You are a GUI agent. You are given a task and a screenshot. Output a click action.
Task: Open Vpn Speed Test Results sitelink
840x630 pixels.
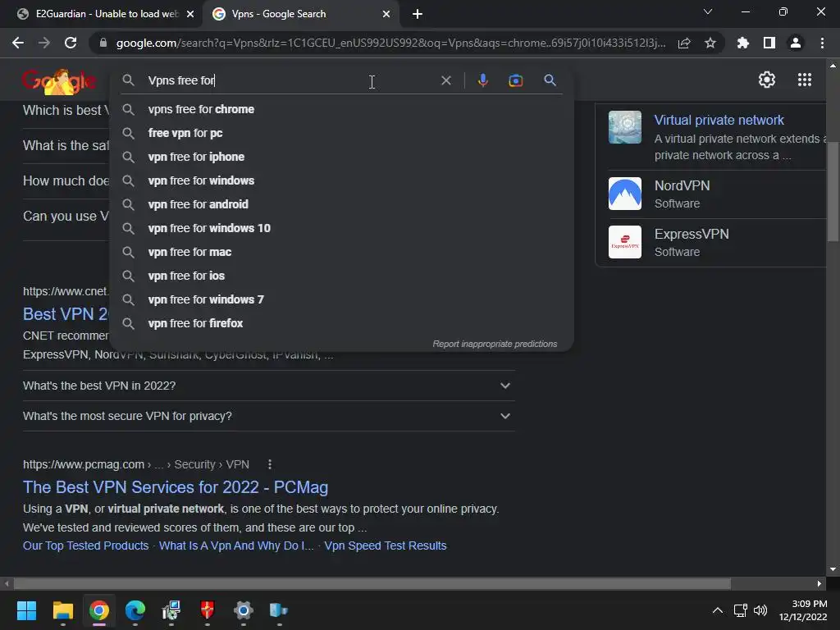(386, 546)
